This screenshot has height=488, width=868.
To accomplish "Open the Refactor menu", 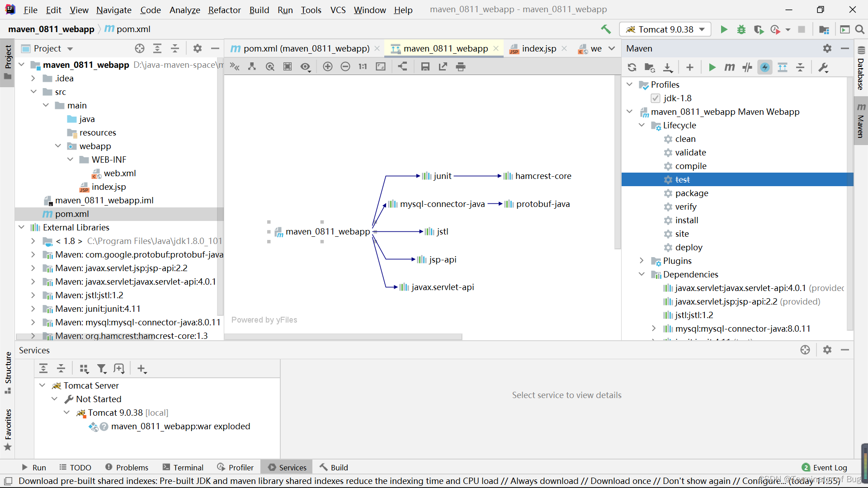I will (224, 10).
